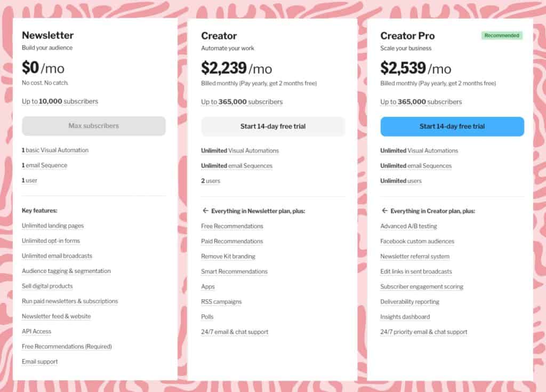546x392 pixels.
Task: Select "Remove Kit branding" in Creator plan
Action: pos(228,256)
